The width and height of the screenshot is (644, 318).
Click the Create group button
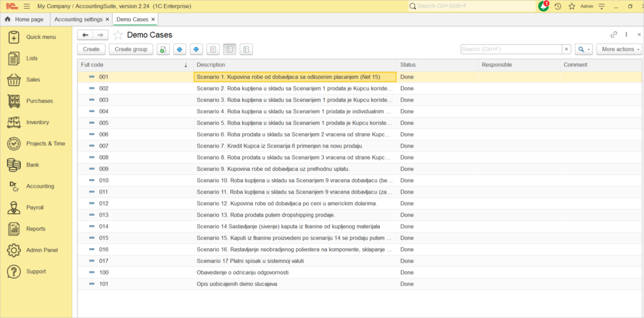pos(131,49)
